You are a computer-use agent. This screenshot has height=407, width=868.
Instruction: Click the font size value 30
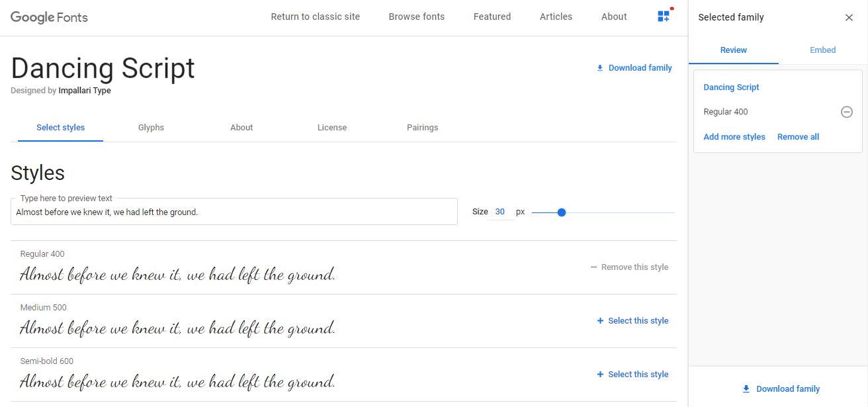(500, 212)
